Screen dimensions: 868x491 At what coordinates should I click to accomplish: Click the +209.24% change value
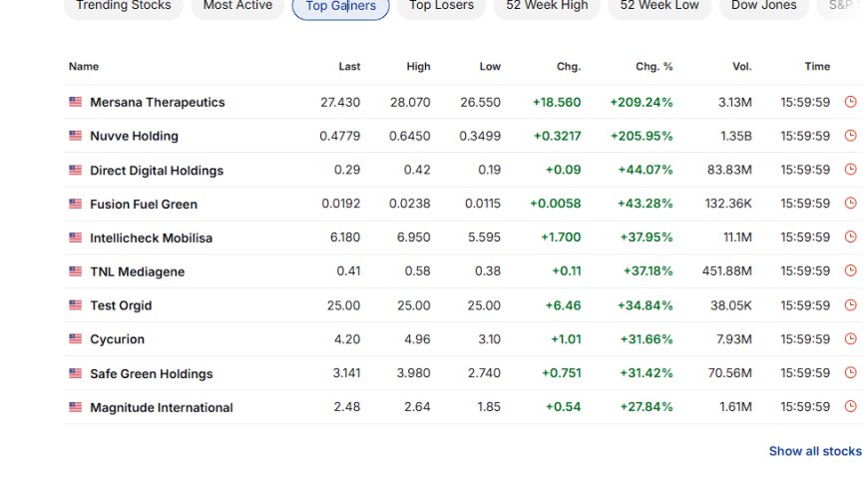[642, 103]
